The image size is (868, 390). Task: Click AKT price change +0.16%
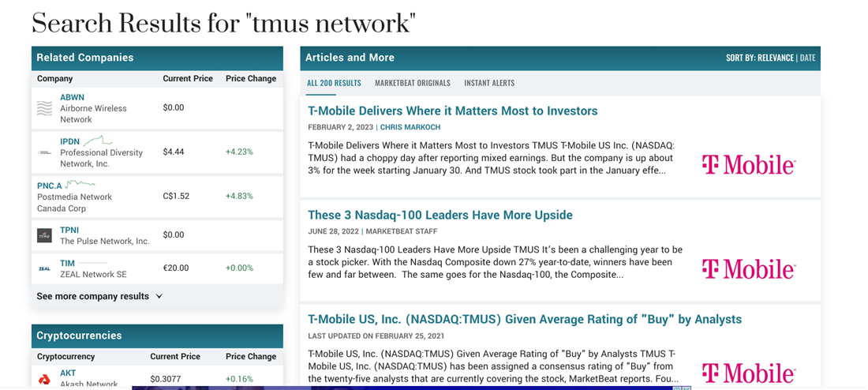[239, 380]
